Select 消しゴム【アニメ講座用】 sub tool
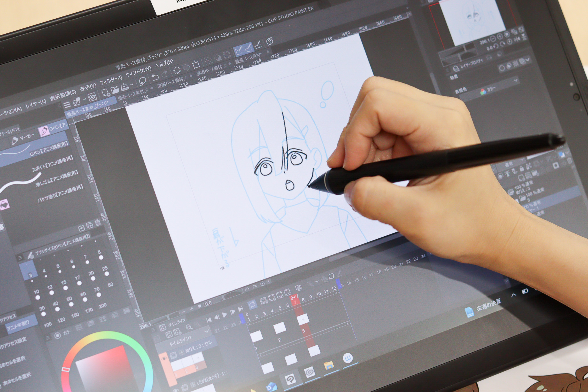Viewport: 588px width, 392px height. pyautogui.click(x=57, y=179)
